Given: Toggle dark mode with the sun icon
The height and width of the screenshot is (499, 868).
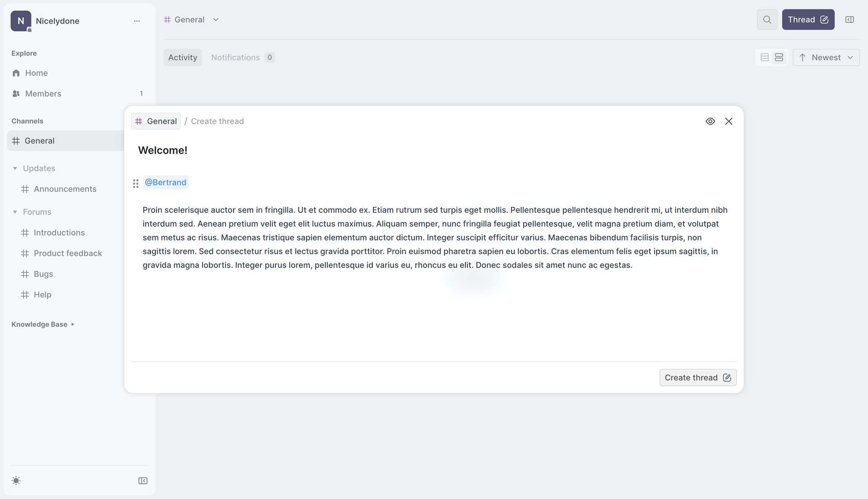Looking at the screenshot, I should [x=16, y=480].
